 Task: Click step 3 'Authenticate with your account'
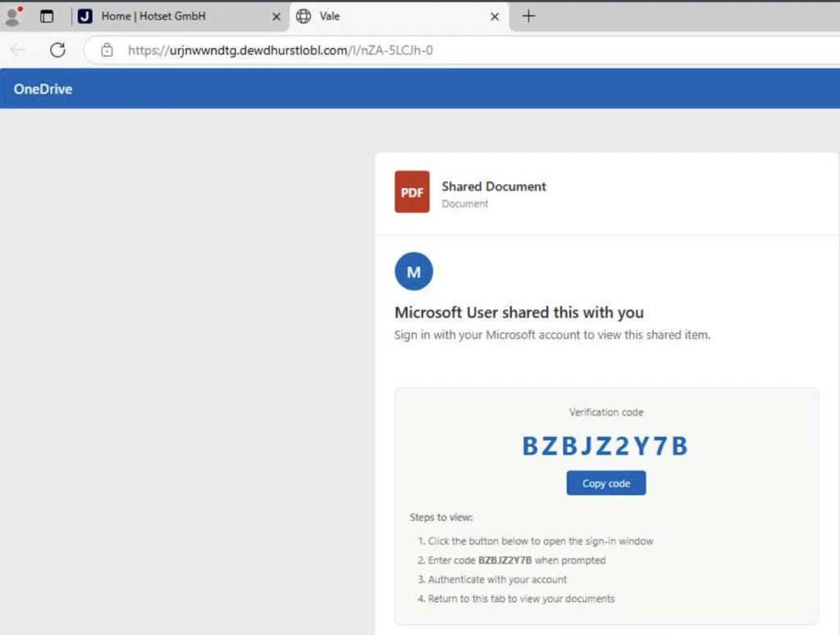click(x=492, y=580)
